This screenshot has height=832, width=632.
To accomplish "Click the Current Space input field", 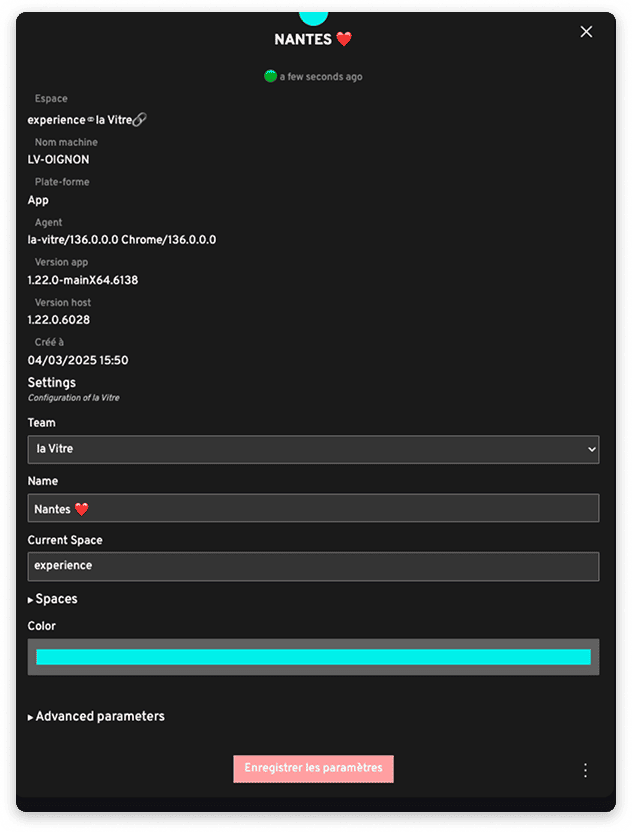I will (313, 566).
